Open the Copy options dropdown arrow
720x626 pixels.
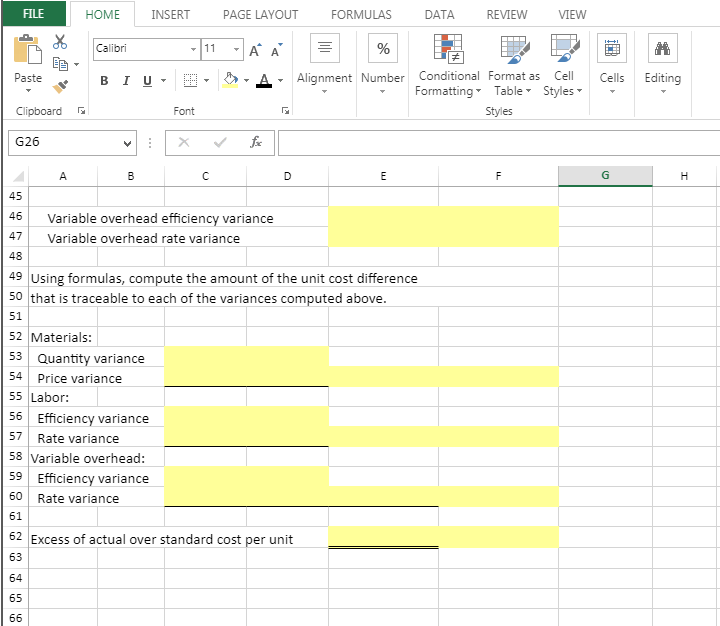76,64
